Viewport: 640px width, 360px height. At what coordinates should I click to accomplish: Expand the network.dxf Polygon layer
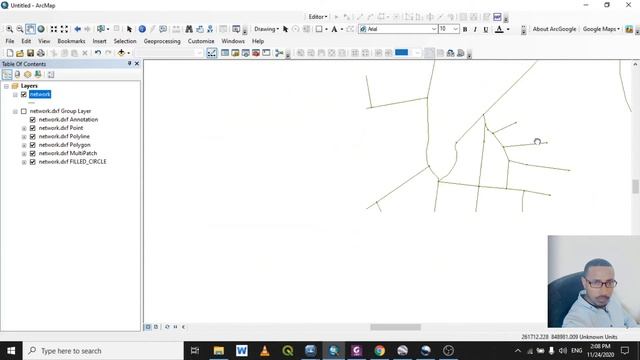point(24,145)
